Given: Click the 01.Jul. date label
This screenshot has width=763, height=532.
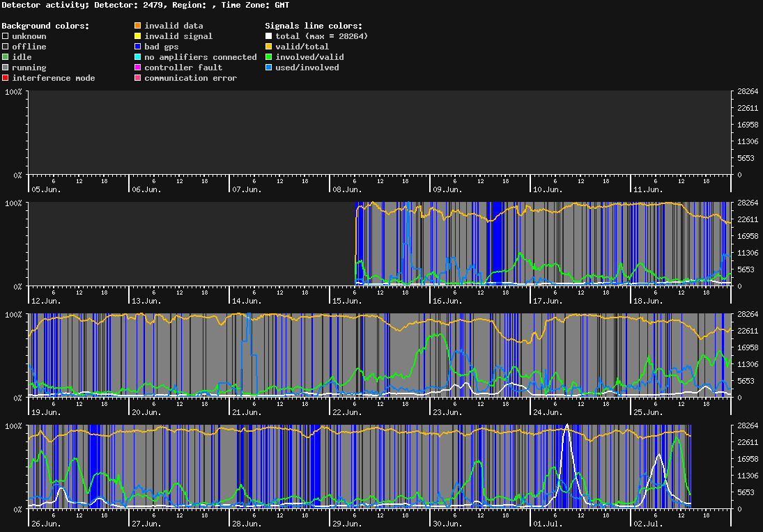Looking at the screenshot, I should click(x=548, y=524).
